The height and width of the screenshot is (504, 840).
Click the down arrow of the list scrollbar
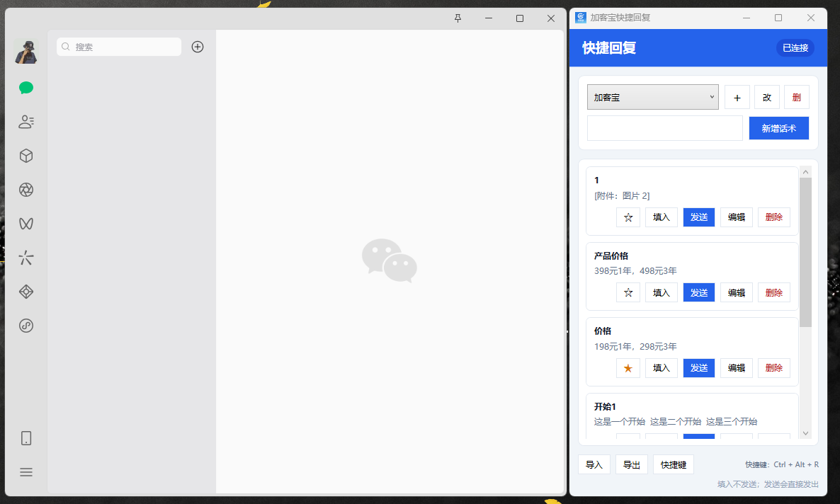coord(806,433)
